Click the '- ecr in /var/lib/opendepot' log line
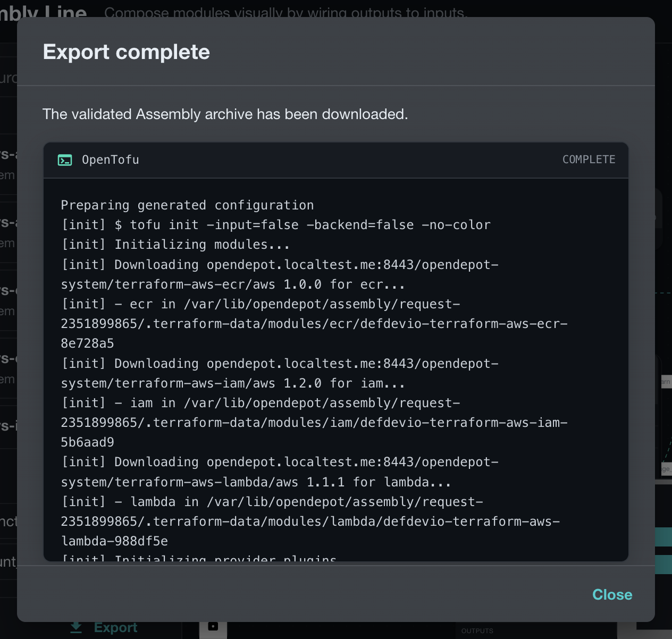This screenshot has width=672, height=639. tap(261, 304)
